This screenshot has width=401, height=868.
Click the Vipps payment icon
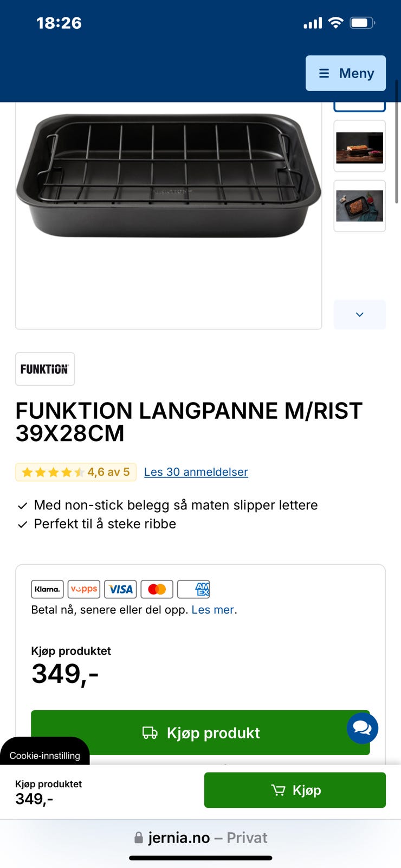click(x=84, y=589)
